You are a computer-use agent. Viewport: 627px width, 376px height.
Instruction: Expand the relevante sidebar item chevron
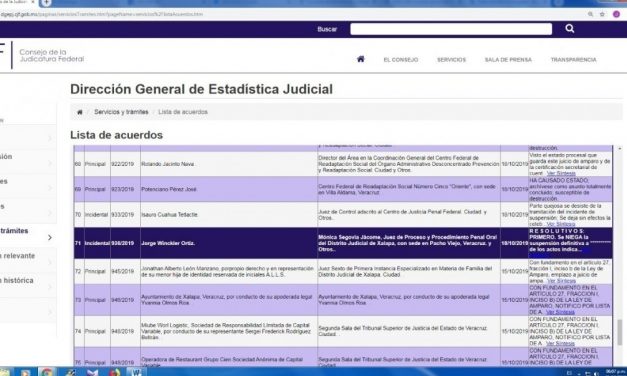pos(50,262)
